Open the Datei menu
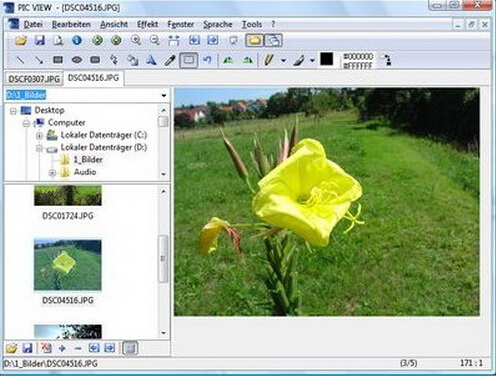This screenshot has height=376, width=496. pos(33,24)
